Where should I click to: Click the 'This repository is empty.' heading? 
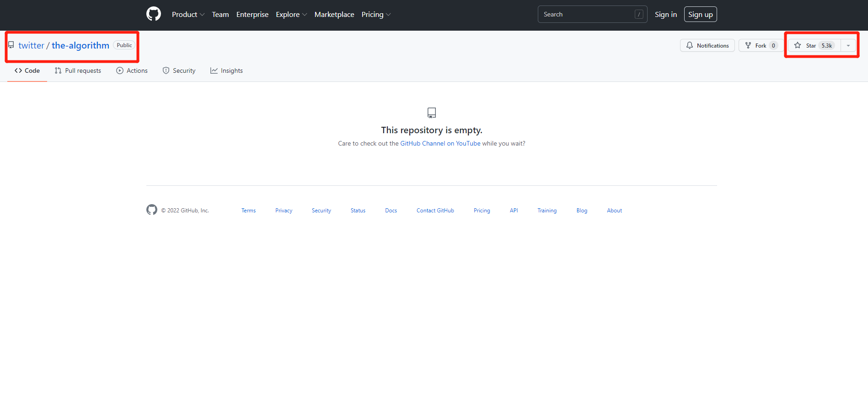432,130
